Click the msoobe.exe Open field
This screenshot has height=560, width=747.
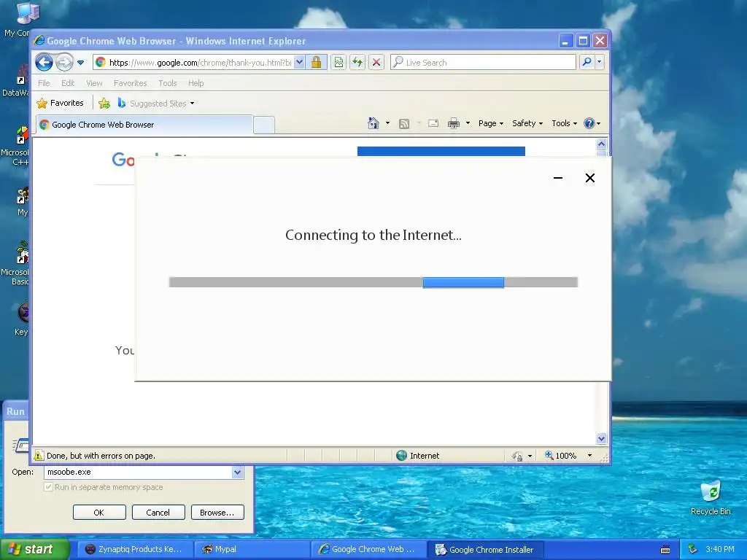tap(138, 472)
